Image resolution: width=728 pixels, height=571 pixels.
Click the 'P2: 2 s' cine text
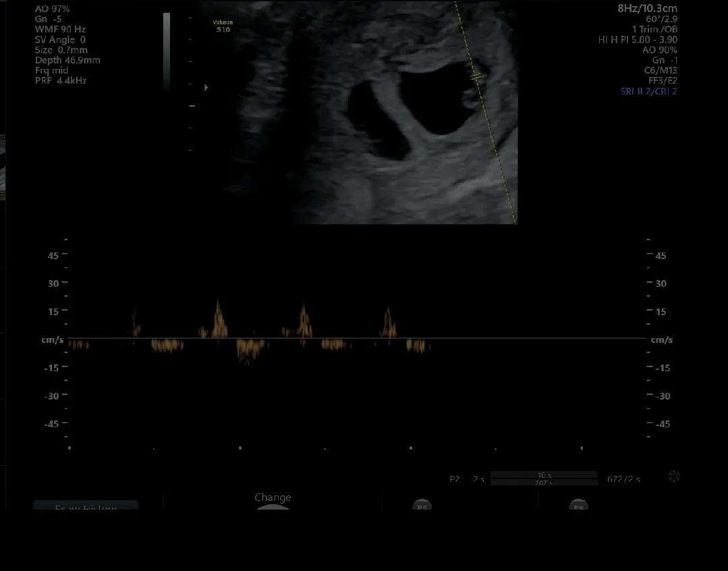(x=467, y=479)
